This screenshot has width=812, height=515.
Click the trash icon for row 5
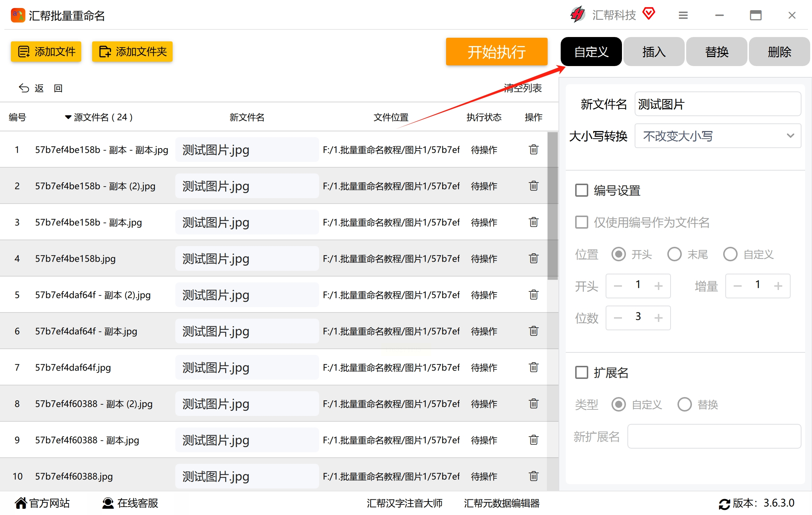pos(533,295)
